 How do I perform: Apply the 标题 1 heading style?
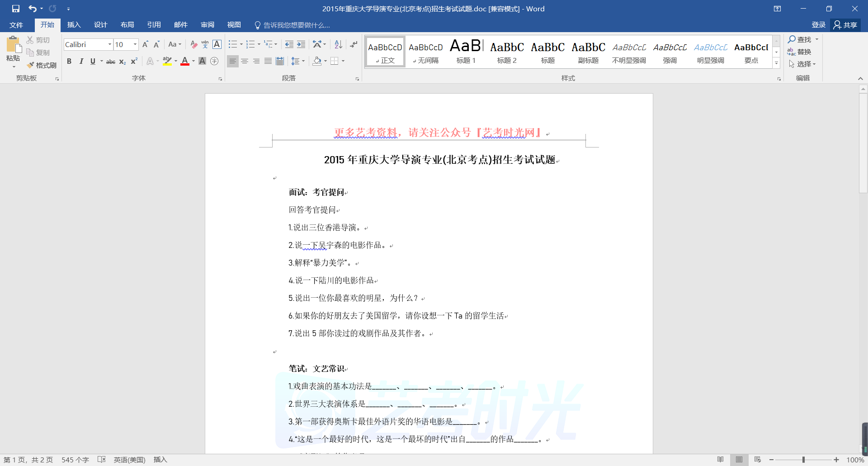pyautogui.click(x=466, y=51)
